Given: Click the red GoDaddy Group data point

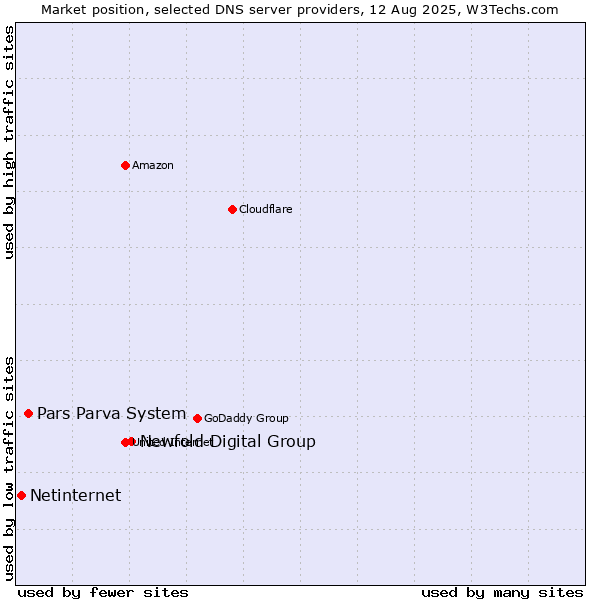Looking at the screenshot, I should [x=197, y=418].
